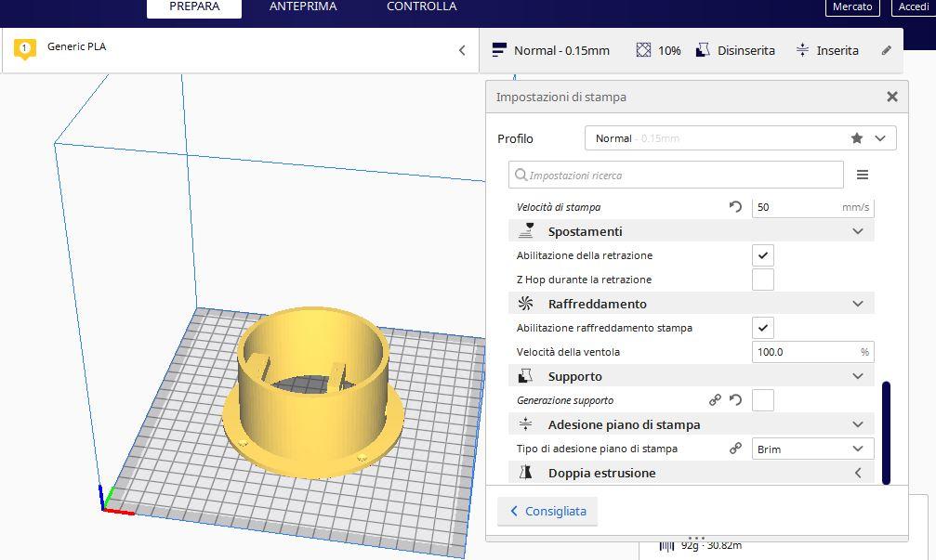This screenshot has height=560, width=936.
Task: Click the Consigliata button
Action: pos(547,511)
